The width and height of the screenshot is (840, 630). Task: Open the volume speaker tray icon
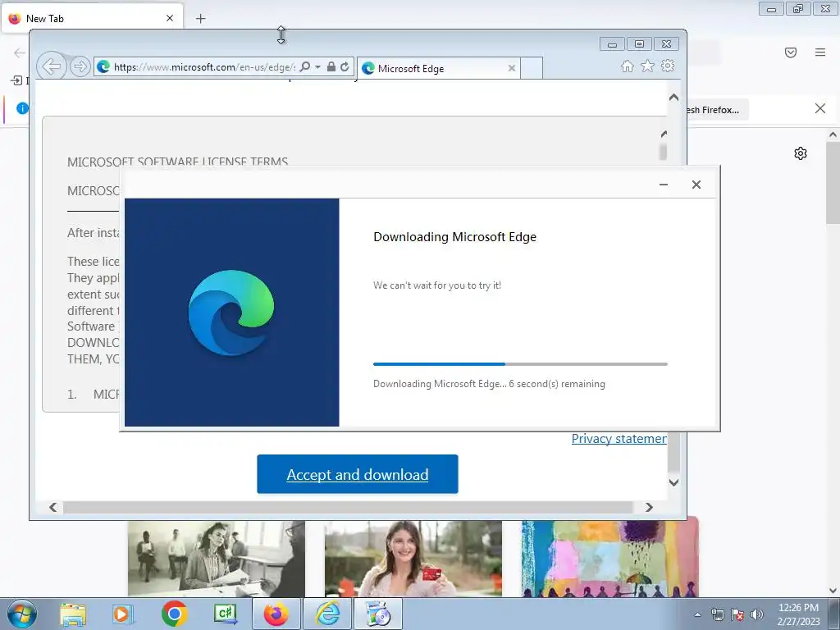756,614
